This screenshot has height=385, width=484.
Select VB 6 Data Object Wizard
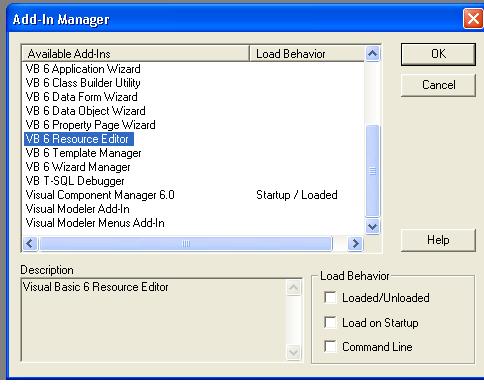point(86,111)
